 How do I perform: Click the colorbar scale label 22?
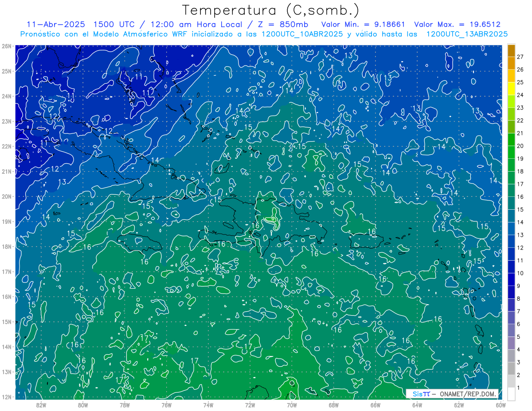520,120
